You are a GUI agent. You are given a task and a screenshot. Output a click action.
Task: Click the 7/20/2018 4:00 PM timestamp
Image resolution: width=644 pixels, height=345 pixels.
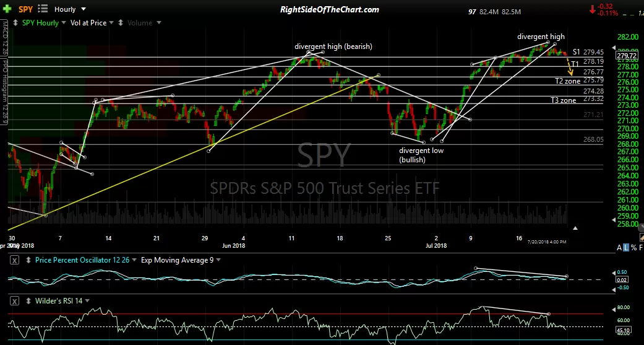tap(547, 242)
